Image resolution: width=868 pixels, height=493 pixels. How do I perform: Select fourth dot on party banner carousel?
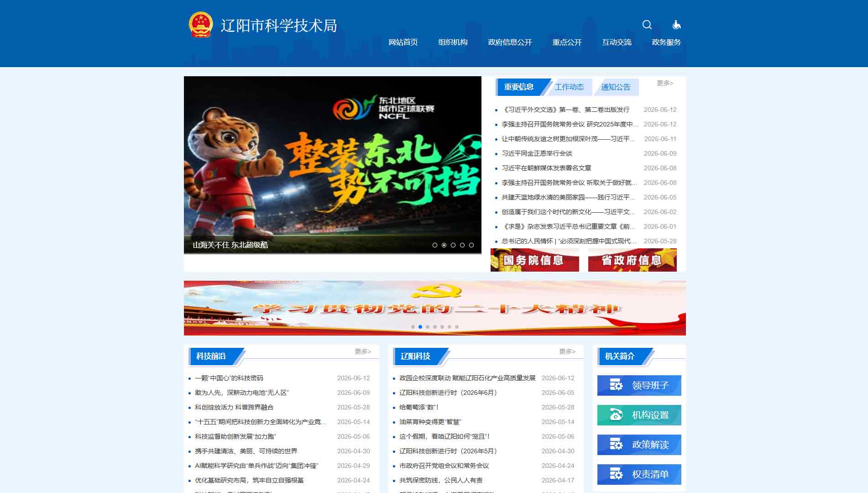435,327
